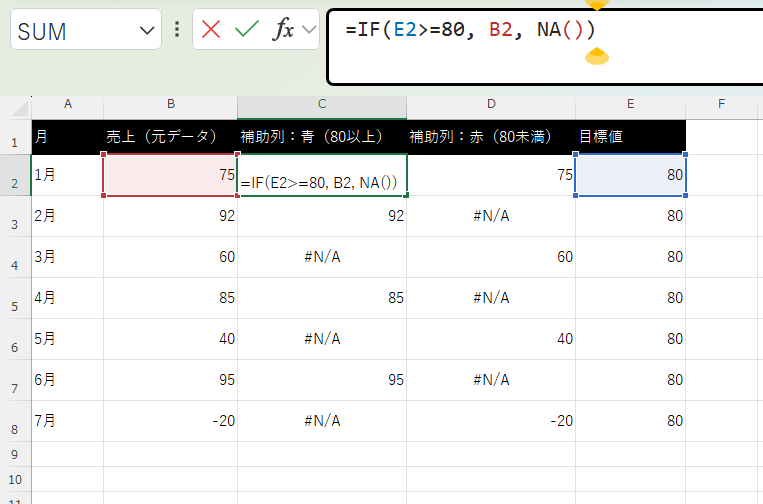Click cell B2 containing 75

(170, 176)
